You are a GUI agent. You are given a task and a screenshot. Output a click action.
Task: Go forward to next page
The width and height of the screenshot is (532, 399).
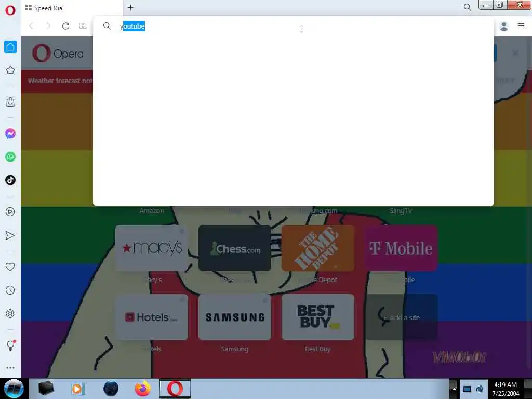[x=48, y=26]
